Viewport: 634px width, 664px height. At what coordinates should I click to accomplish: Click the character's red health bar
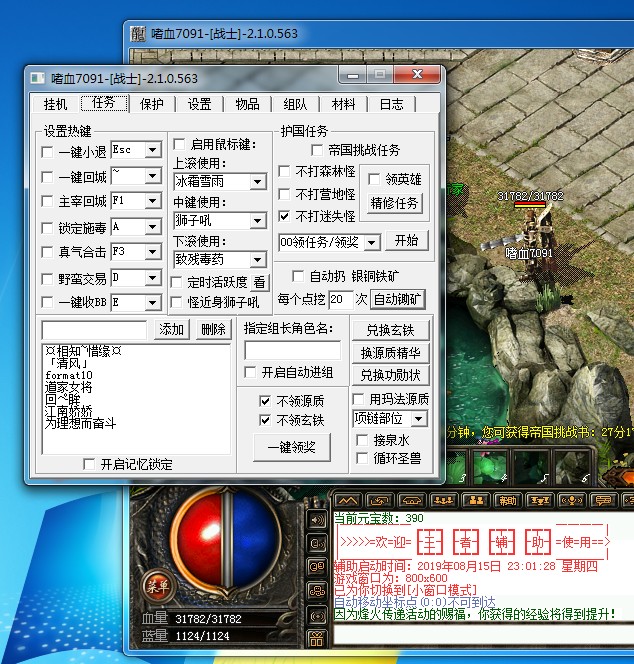click(530, 205)
